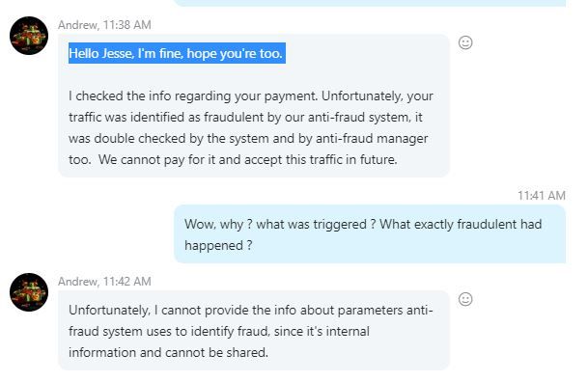Open Andrew's avatar beside the 11:38 AM message

coord(29,36)
